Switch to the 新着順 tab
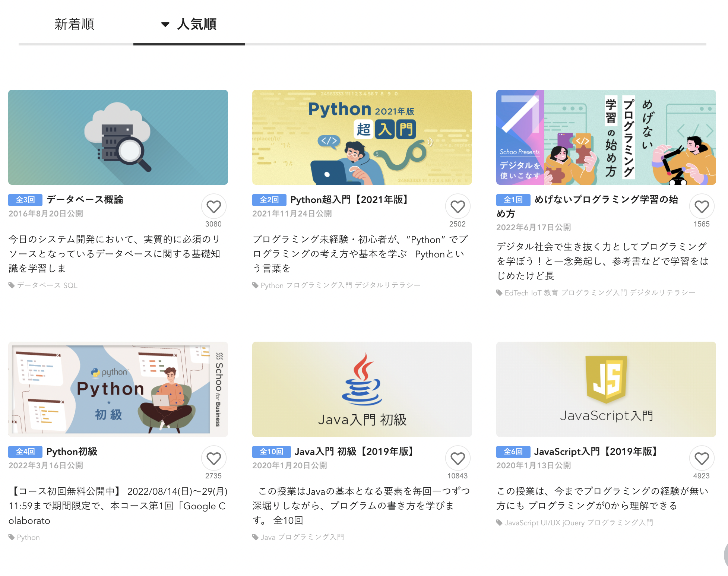The width and height of the screenshot is (728, 576). (75, 24)
